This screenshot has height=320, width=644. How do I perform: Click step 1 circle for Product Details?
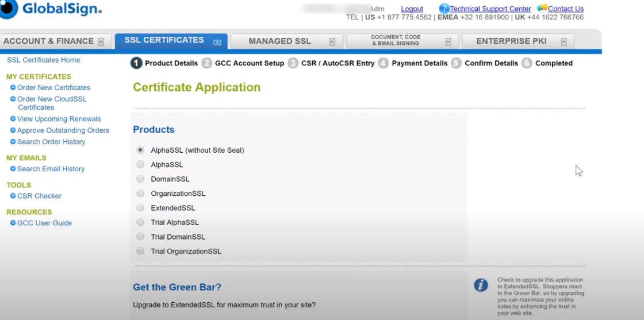(x=136, y=63)
